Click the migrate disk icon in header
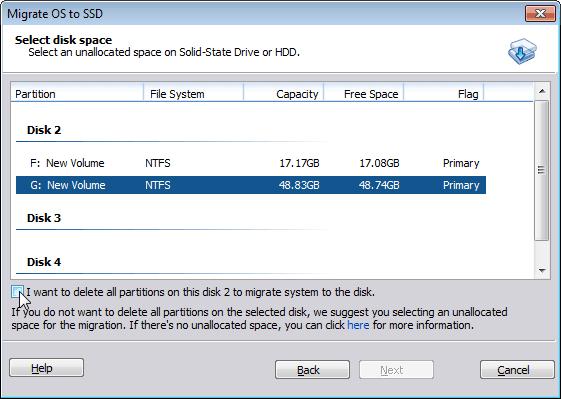Screen dimensions: 561x399 tap(522, 51)
